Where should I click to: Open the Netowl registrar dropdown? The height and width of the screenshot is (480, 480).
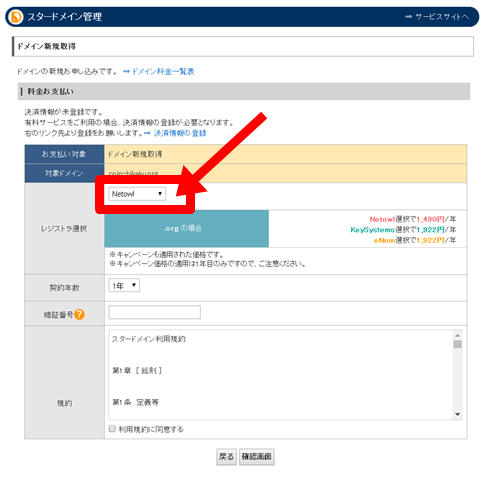(137, 194)
